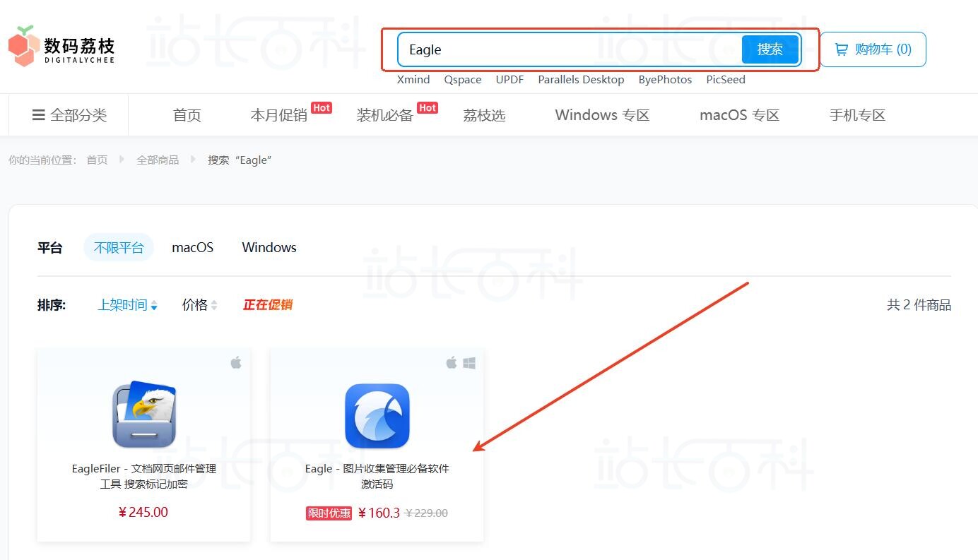Select the Windows platform filter

tap(269, 247)
